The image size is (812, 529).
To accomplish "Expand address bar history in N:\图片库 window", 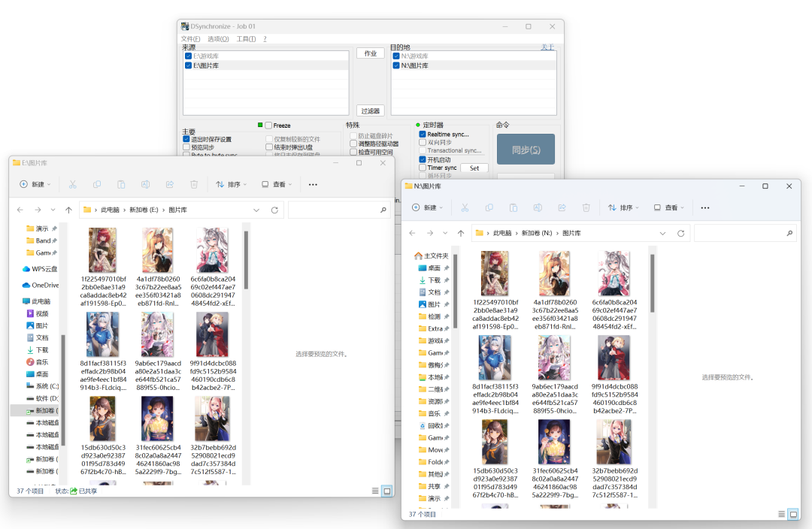I will pos(663,233).
